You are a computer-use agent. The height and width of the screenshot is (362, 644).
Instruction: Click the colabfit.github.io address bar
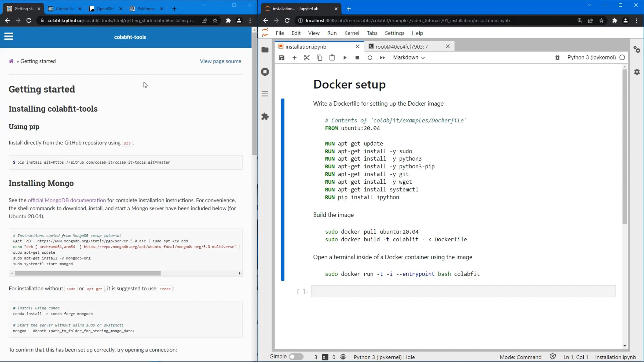[121, 20]
